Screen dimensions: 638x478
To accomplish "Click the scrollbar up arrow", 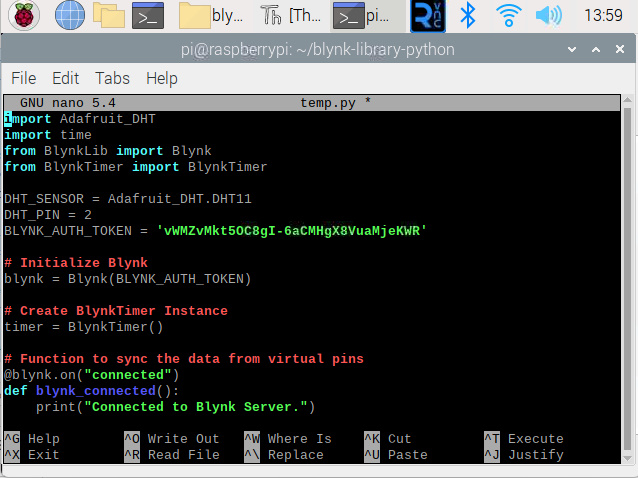I will pyautogui.click(x=627, y=99).
